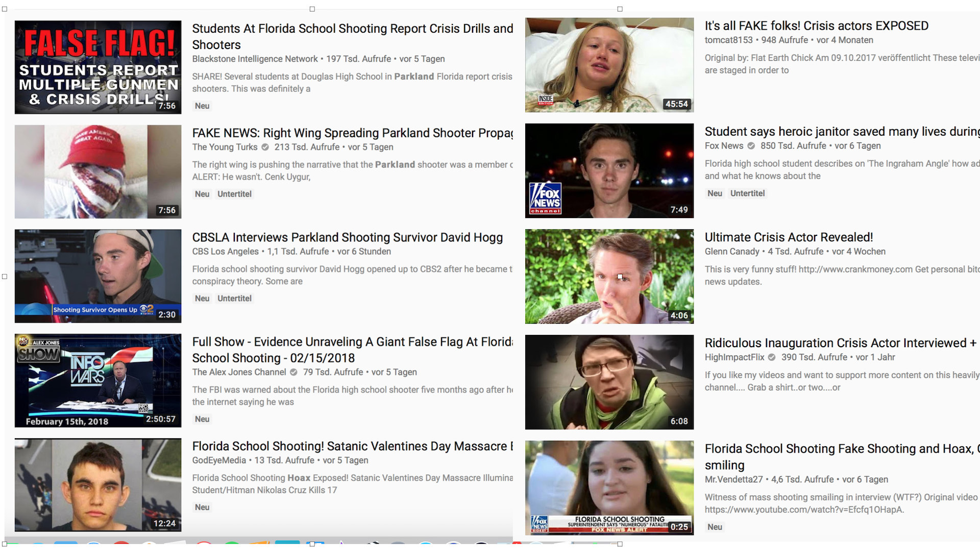980x553 pixels.
Task: Click The Alex Jones Channel verified badge
Action: pyautogui.click(x=294, y=372)
